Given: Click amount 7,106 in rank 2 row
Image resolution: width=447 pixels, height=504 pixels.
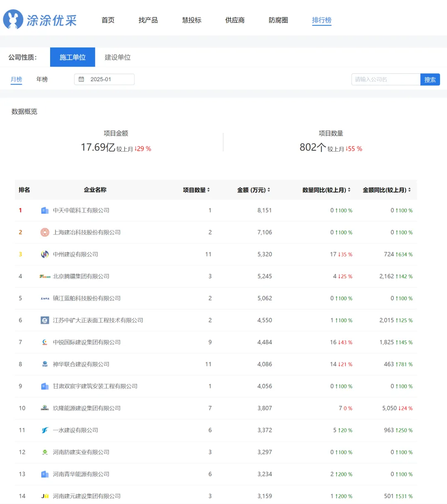Looking at the screenshot, I should (264, 232).
